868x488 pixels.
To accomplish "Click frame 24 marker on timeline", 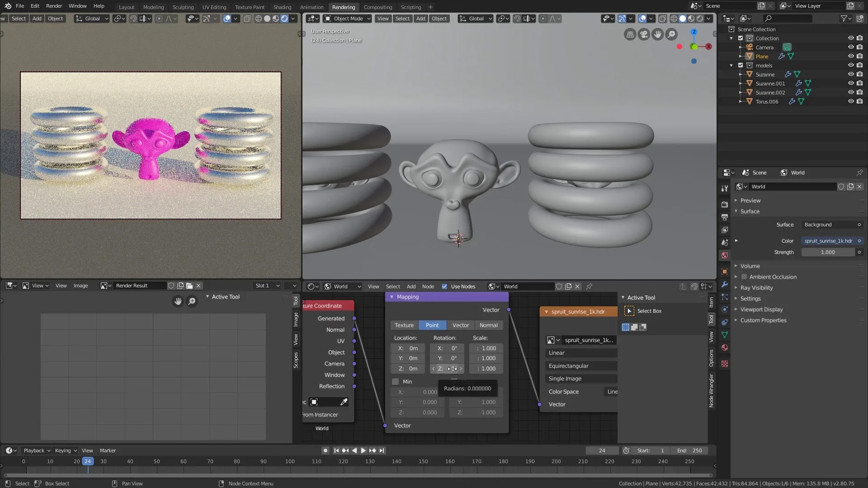I will pyautogui.click(x=87, y=461).
